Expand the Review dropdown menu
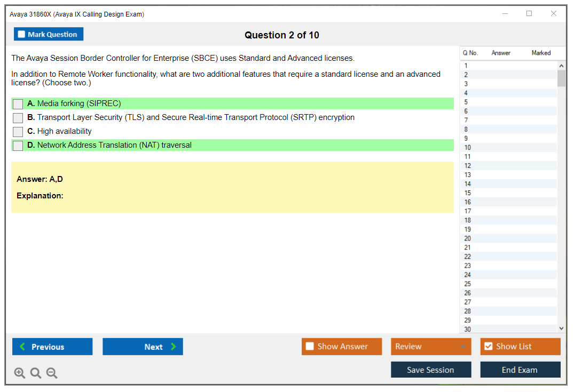 pos(463,347)
